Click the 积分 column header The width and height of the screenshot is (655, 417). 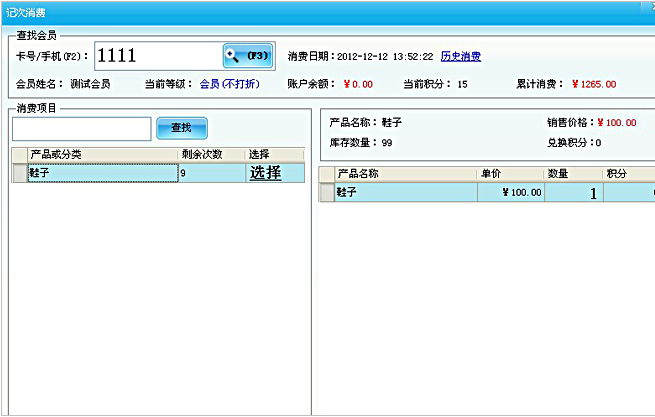[x=629, y=174]
